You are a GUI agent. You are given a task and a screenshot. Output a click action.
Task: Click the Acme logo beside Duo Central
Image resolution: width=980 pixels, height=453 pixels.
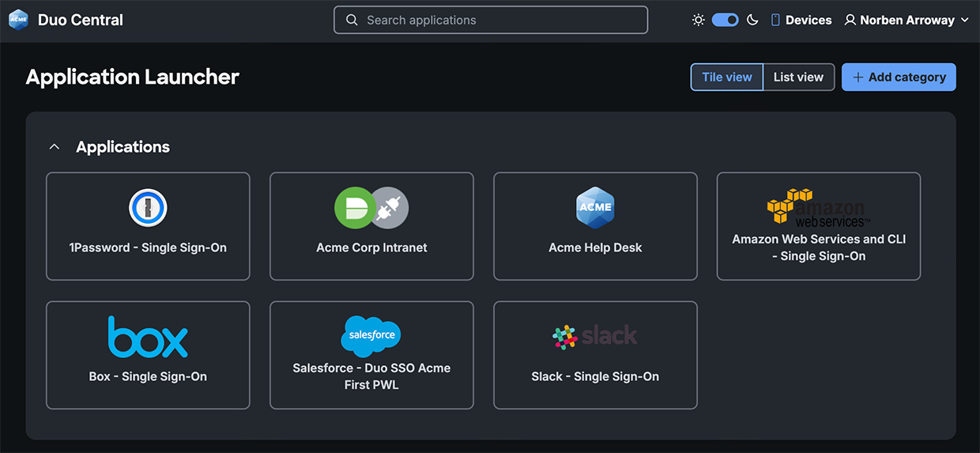(18, 20)
